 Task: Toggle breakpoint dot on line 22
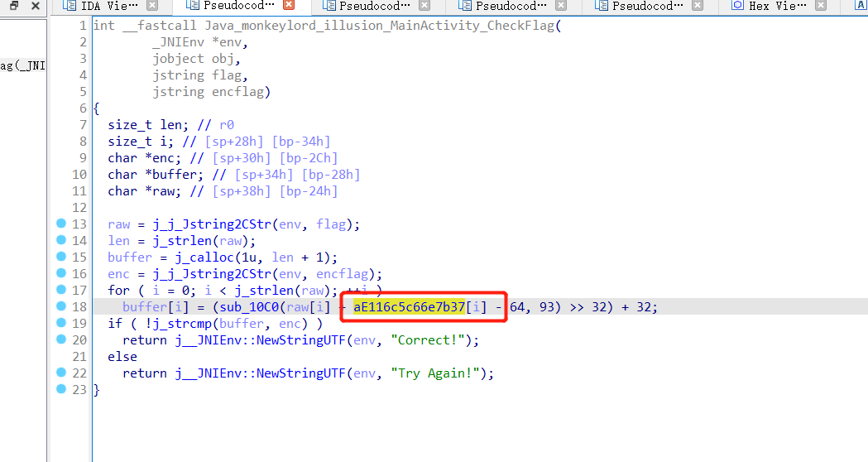[x=60, y=373]
